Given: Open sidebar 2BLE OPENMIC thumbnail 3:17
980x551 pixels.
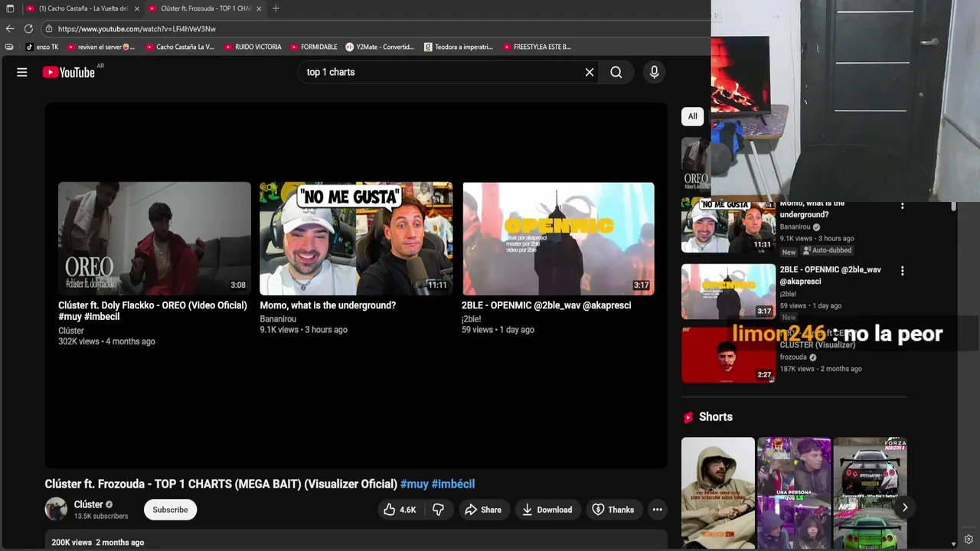Looking at the screenshot, I should pos(728,292).
